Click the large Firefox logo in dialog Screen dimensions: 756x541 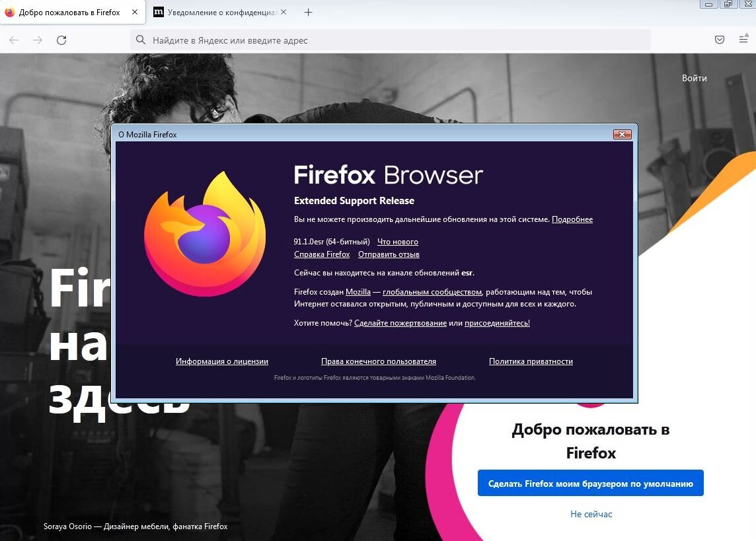coord(205,234)
